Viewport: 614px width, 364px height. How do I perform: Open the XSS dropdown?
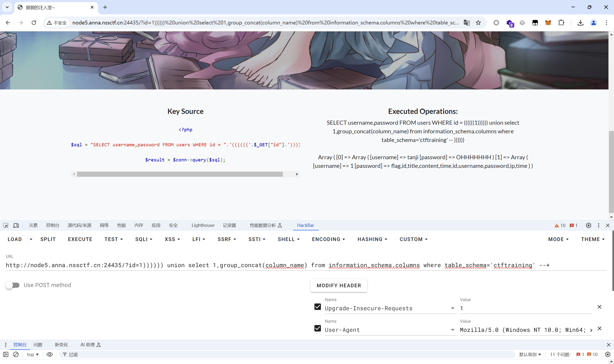click(172, 239)
